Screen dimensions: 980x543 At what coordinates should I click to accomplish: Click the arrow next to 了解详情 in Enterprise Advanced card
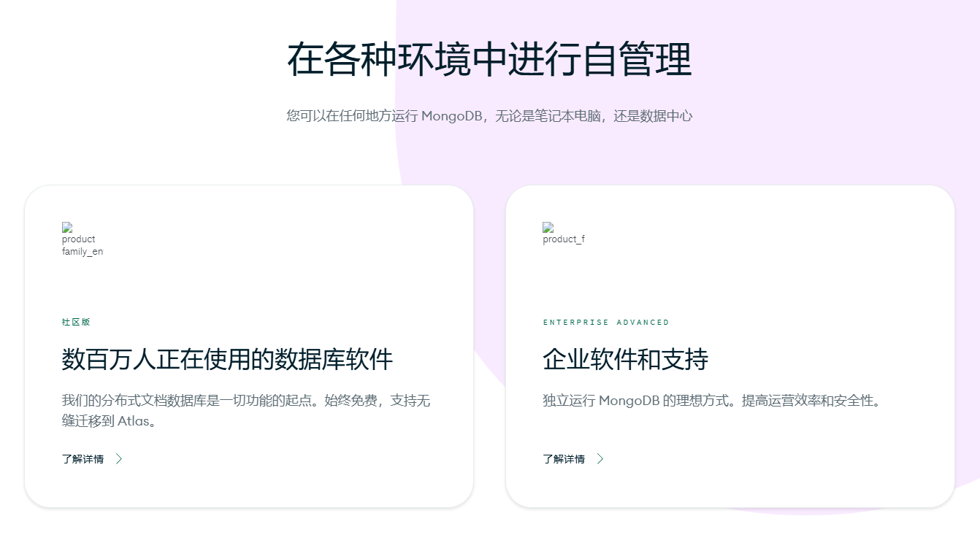[600, 459]
